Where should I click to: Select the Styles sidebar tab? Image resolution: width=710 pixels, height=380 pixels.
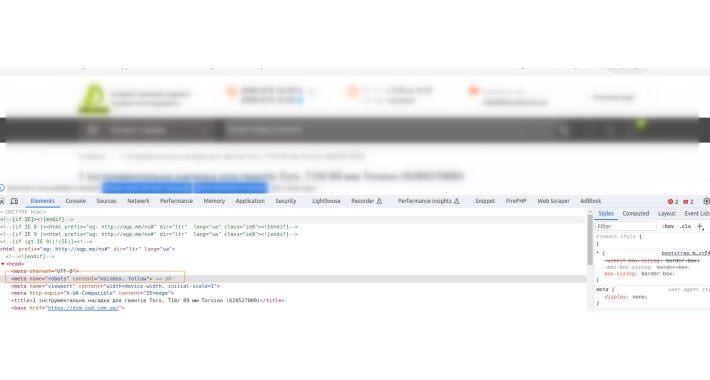tap(606, 214)
